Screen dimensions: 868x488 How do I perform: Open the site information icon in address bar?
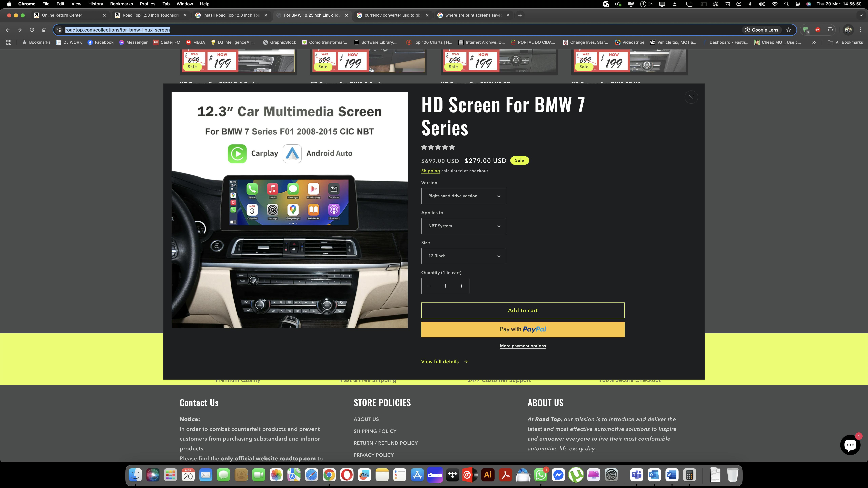coord(59,30)
